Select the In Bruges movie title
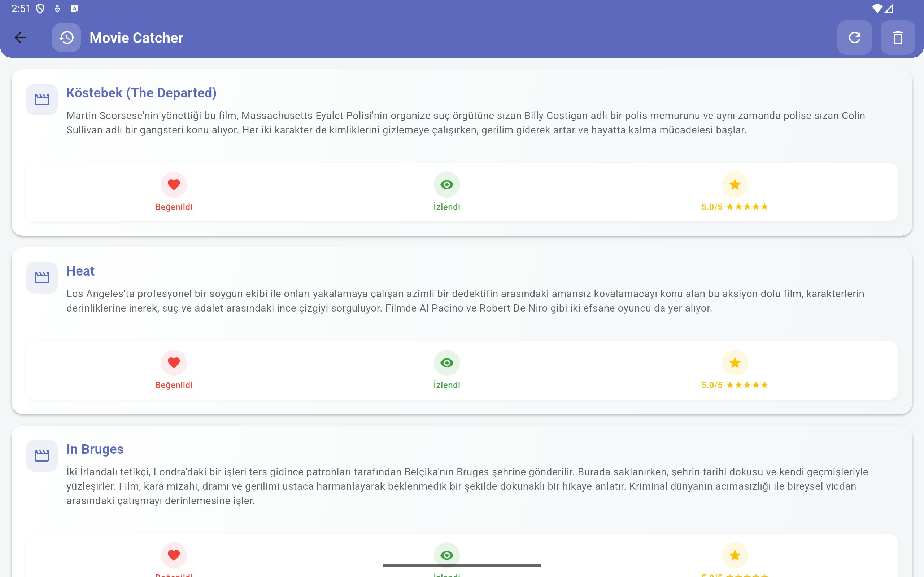924x577 pixels. click(x=95, y=449)
